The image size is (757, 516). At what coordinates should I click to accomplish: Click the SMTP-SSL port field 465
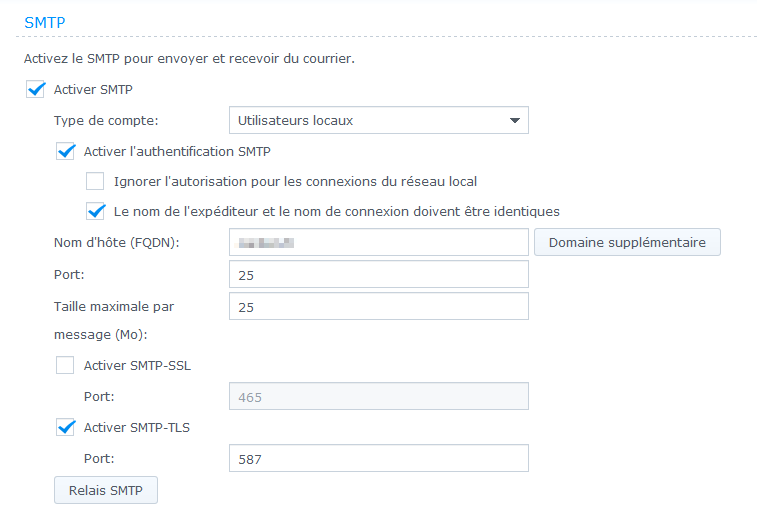[378, 396]
